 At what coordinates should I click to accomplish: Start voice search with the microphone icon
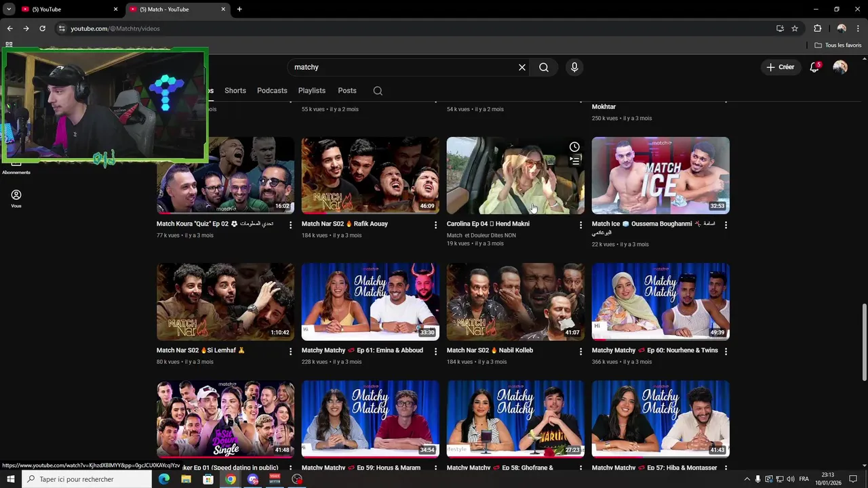(x=574, y=67)
